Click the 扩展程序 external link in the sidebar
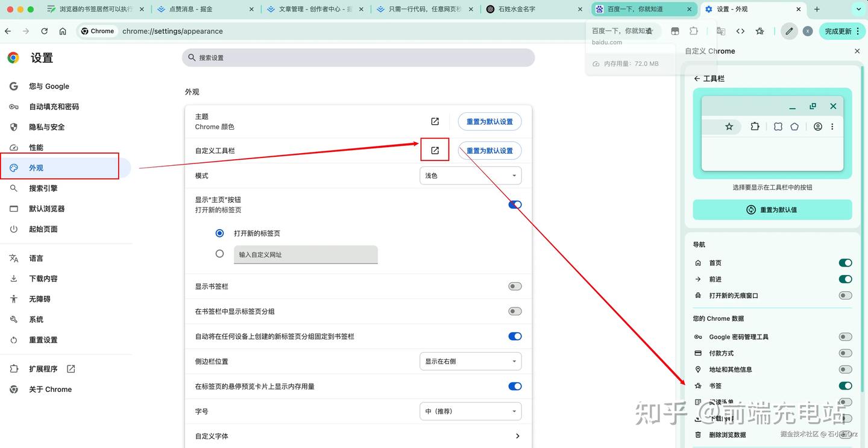 pyautogui.click(x=71, y=368)
